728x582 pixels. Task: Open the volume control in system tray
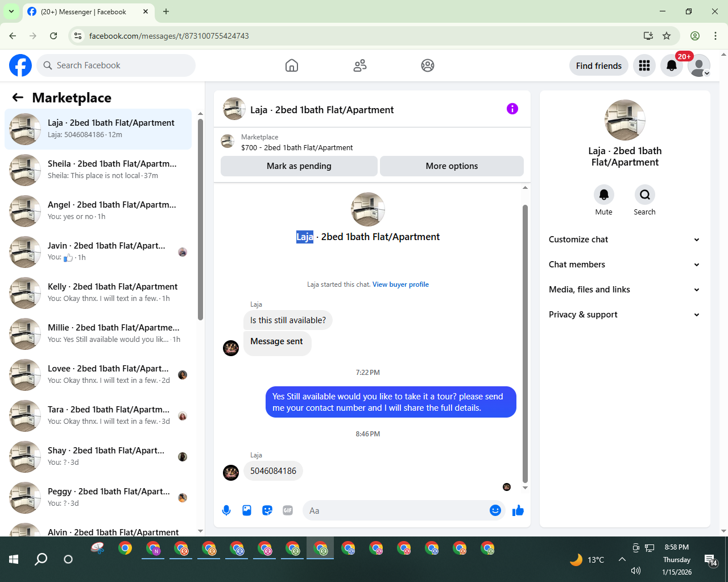tap(636, 571)
